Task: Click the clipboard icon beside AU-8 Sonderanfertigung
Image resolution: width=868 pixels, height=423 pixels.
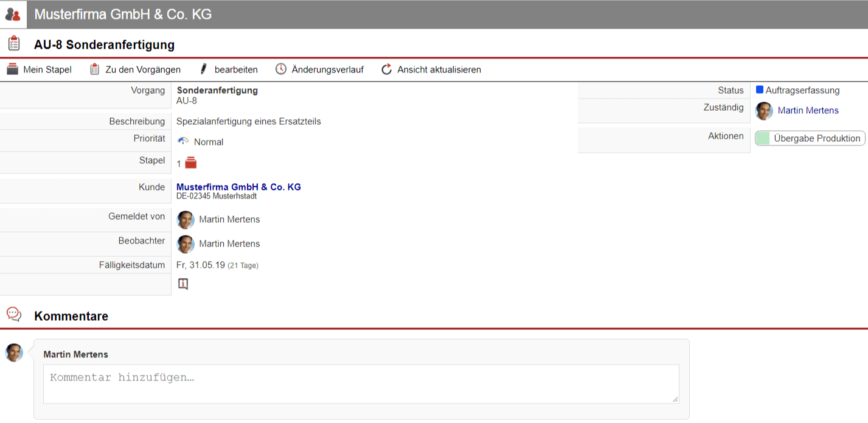Action: [13, 44]
